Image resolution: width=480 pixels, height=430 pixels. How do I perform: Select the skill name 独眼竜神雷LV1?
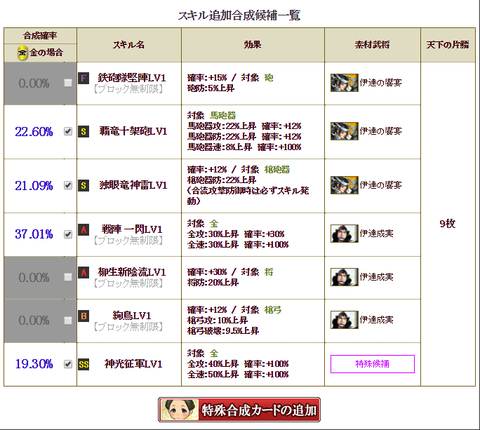tap(133, 185)
